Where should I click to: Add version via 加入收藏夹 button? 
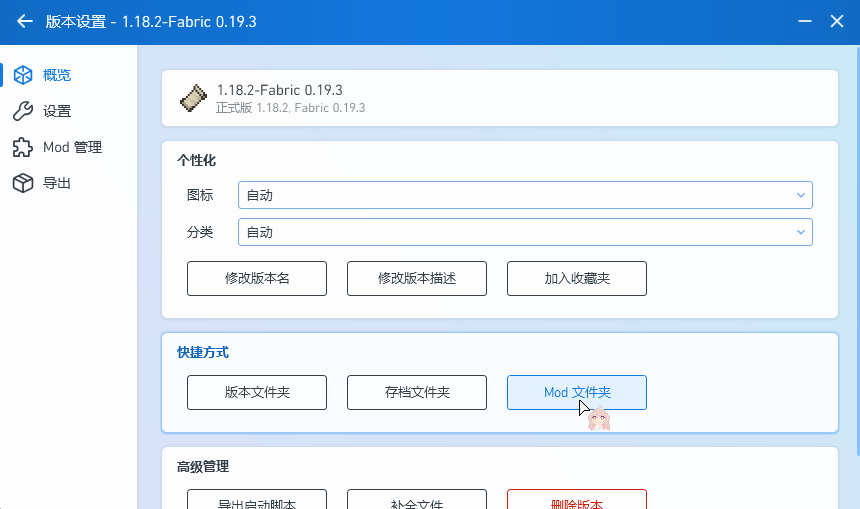point(577,279)
